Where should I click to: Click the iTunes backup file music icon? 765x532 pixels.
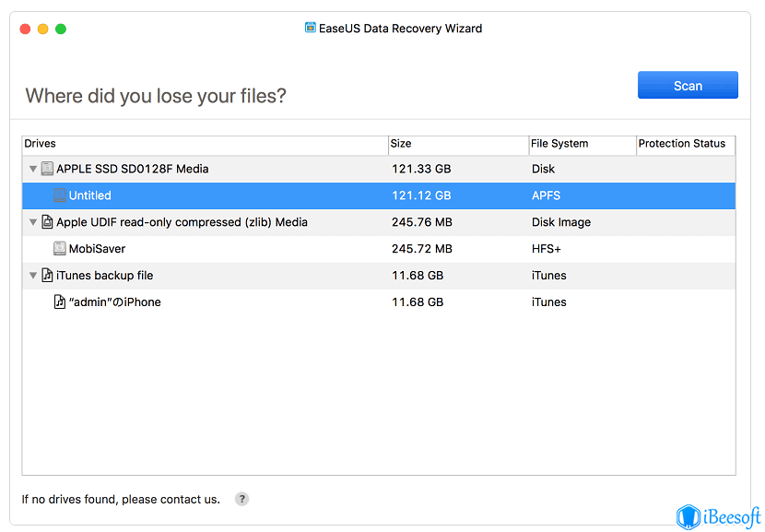point(47,276)
